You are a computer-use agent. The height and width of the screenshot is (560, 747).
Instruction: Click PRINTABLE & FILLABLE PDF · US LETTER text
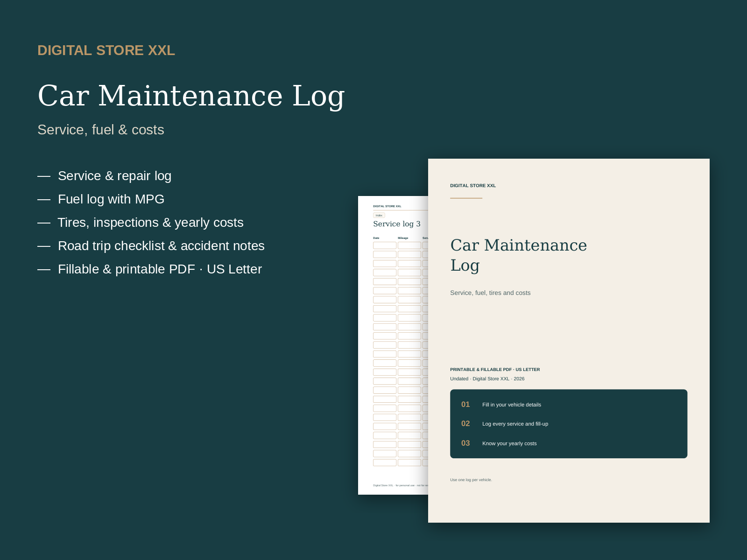495,370
